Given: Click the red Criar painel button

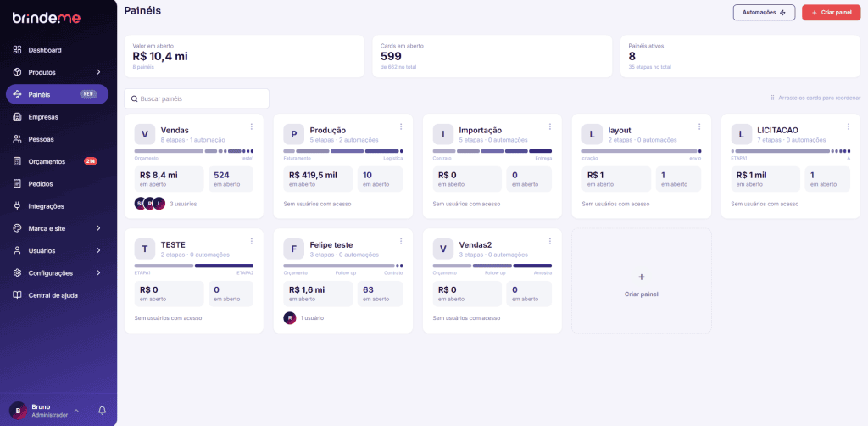Looking at the screenshot, I should pos(831,12).
